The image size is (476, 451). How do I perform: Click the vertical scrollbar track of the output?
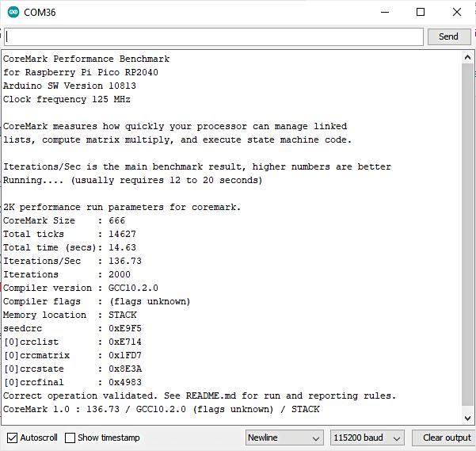[x=467, y=238]
